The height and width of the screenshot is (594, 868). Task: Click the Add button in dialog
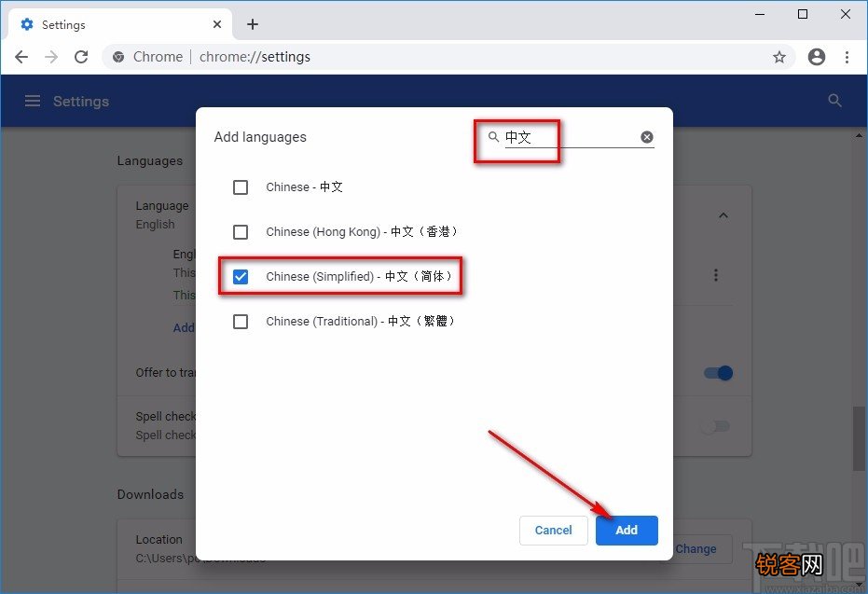(x=627, y=531)
